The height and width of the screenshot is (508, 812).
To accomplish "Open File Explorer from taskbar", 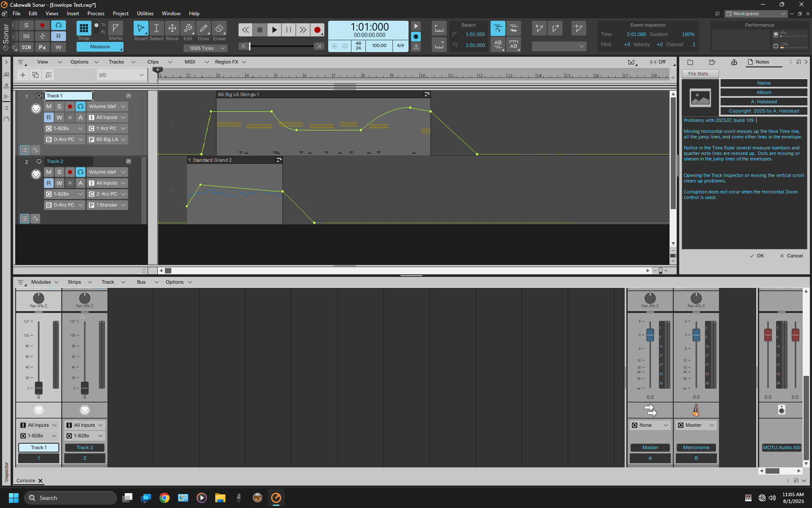I will click(220, 498).
